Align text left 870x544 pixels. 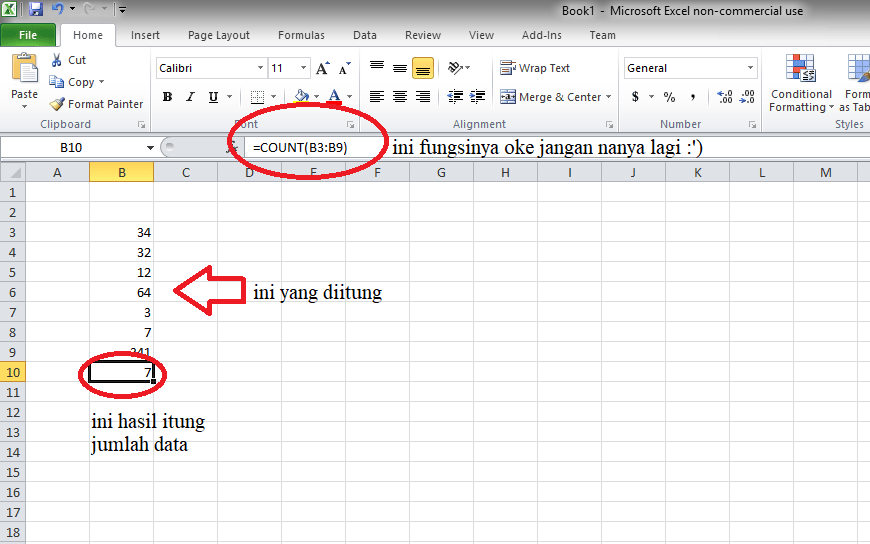(x=377, y=97)
